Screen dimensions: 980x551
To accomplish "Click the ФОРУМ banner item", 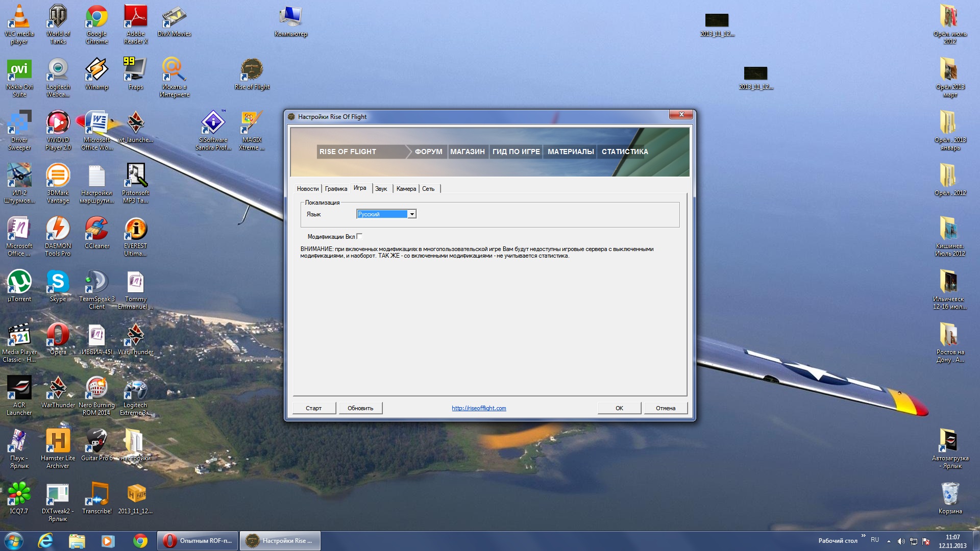I will (x=428, y=152).
